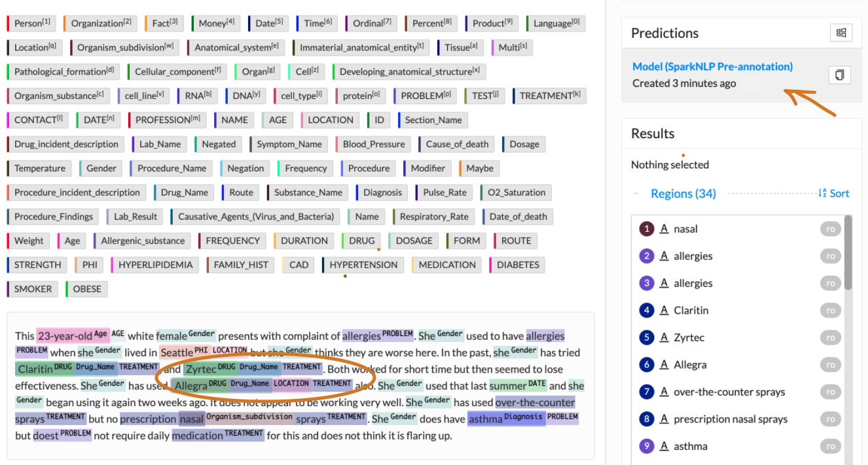Viewport: 868px width, 465px height.
Task: Click the ro badge on Zyrtec row
Action: (830, 337)
